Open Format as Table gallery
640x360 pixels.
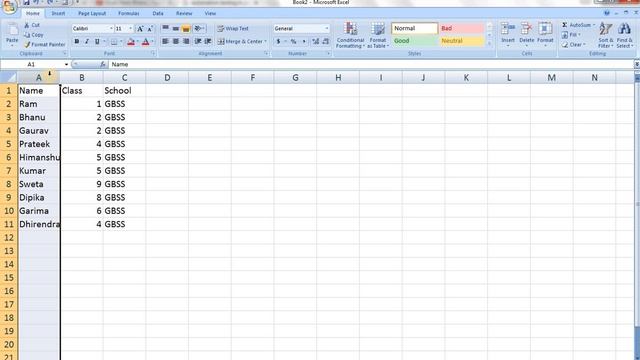tap(378, 35)
